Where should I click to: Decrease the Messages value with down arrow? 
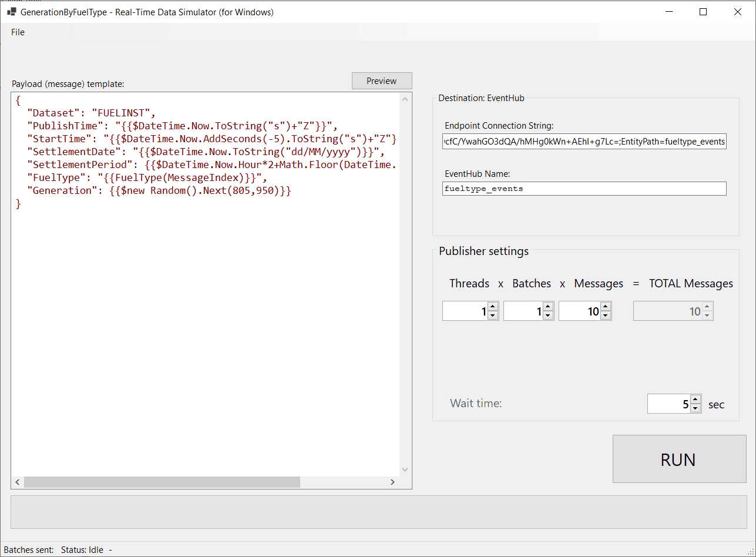click(x=605, y=315)
